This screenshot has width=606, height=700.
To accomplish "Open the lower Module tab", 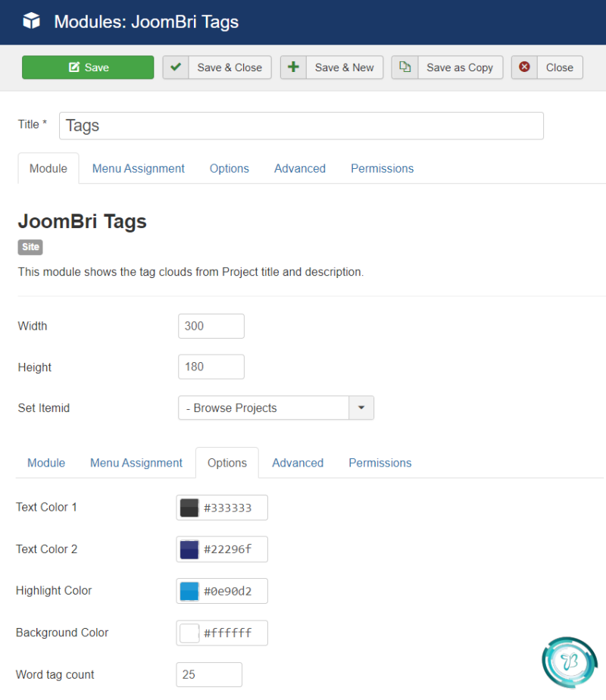I will click(46, 463).
